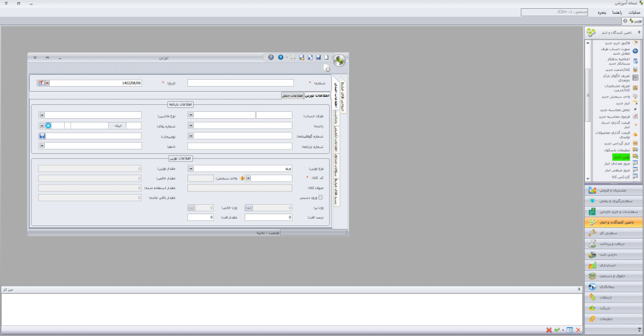The width and height of the screenshot is (644, 336).
Task: Click the red X icon in bottom bar
Action: [x=548, y=330]
